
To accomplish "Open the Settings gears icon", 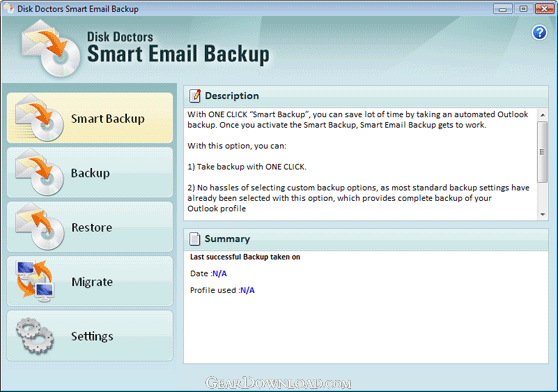I will pyautogui.click(x=35, y=335).
